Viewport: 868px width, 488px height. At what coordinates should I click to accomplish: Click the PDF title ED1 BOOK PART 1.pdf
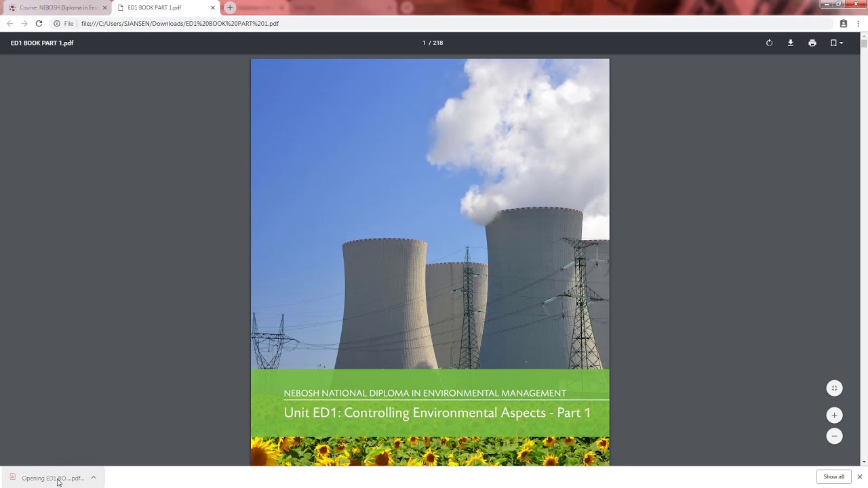pyautogui.click(x=42, y=43)
